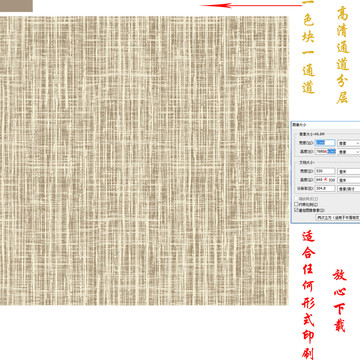Click the pixel height field in Image Size dialog
The image size is (360, 360).
325,151
